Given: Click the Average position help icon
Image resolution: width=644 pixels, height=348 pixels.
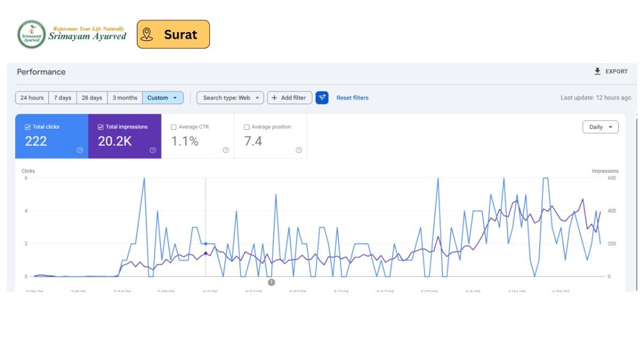Looking at the screenshot, I should 299,150.
